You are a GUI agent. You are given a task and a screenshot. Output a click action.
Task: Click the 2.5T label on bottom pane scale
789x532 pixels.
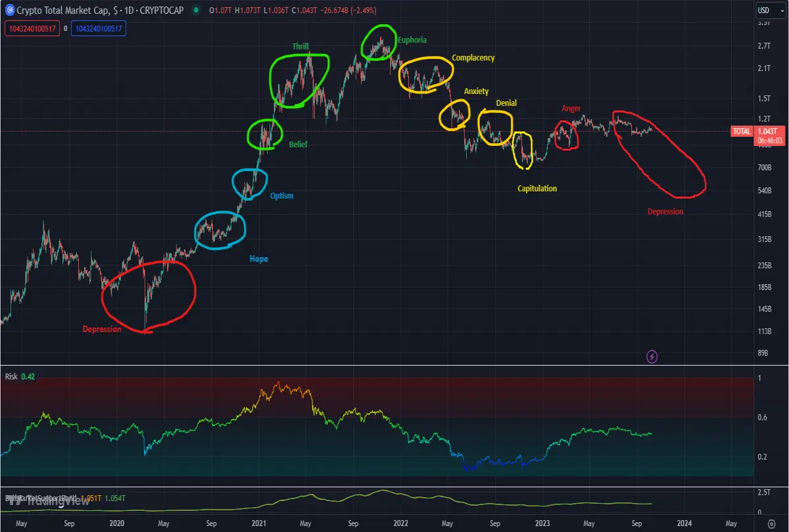click(764, 492)
